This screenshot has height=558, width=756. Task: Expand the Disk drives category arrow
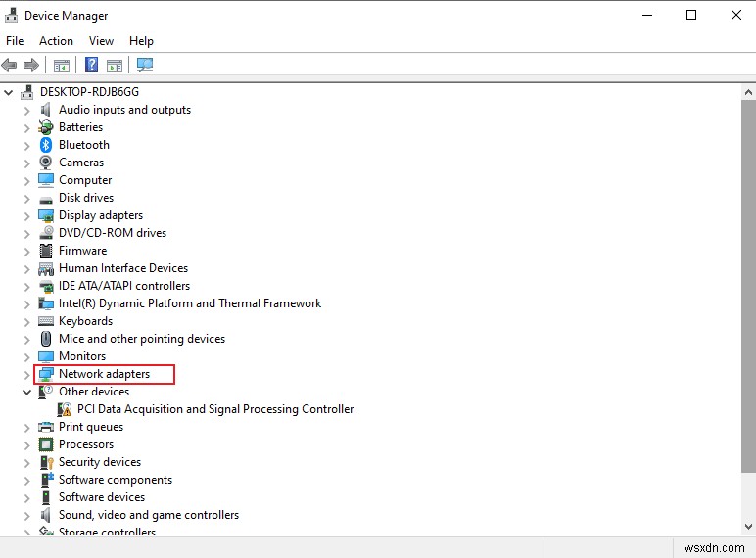(x=27, y=199)
